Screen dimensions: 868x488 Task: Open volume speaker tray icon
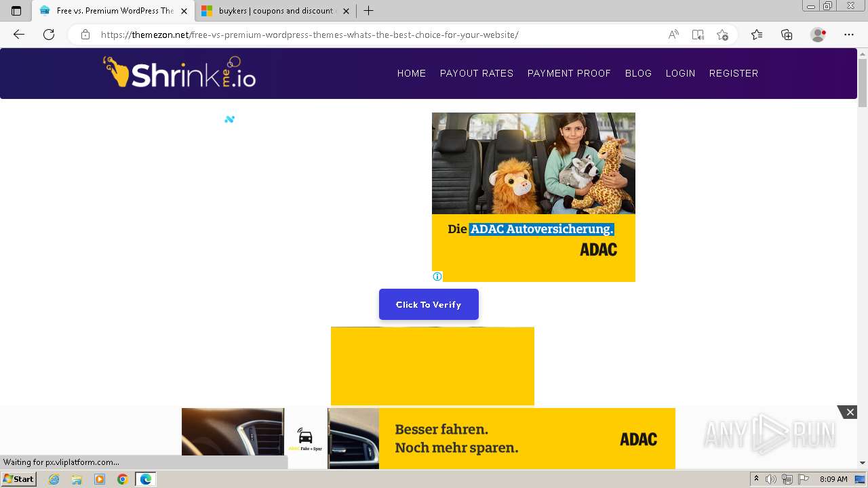(771, 479)
